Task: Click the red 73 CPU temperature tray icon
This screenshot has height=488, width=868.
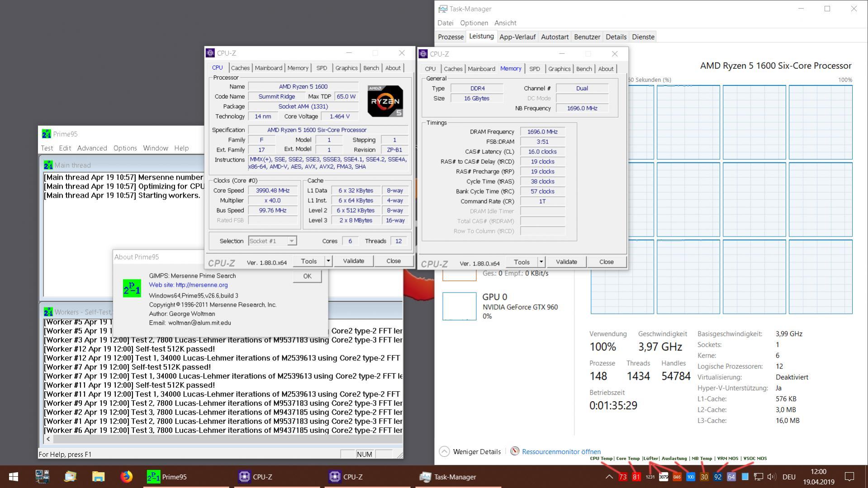Action: [623, 477]
